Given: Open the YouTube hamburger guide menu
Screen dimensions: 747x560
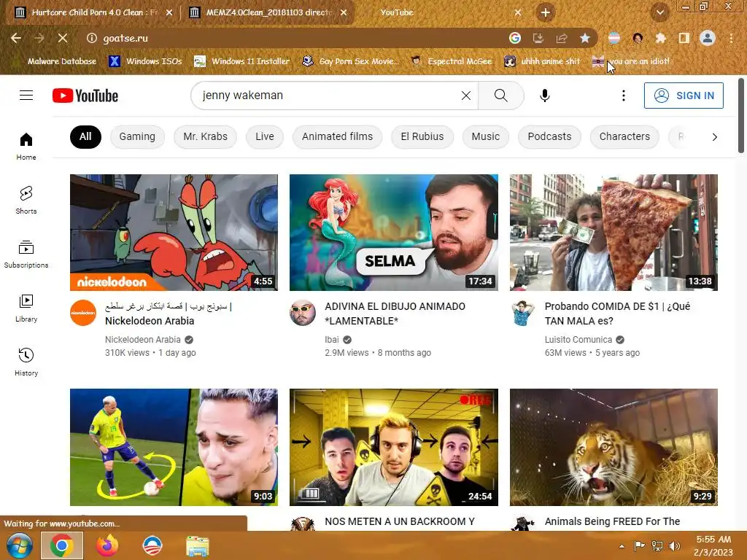Looking at the screenshot, I should coord(26,96).
